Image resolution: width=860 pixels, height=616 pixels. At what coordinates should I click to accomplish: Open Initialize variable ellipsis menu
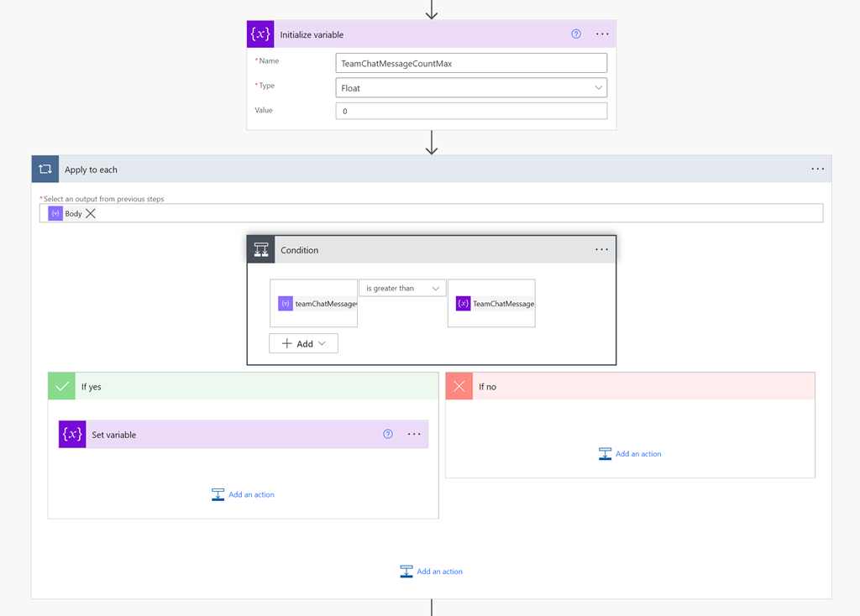coord(602,34)
